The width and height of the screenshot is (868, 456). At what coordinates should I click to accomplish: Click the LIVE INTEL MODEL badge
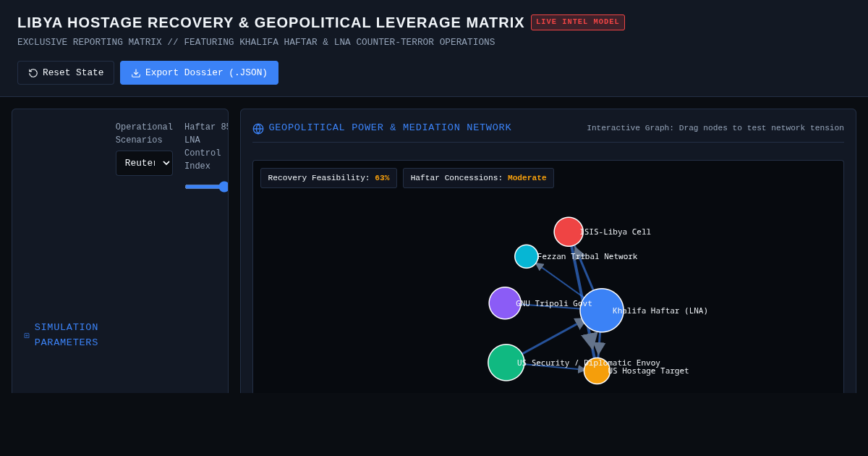tap(578, 22)
